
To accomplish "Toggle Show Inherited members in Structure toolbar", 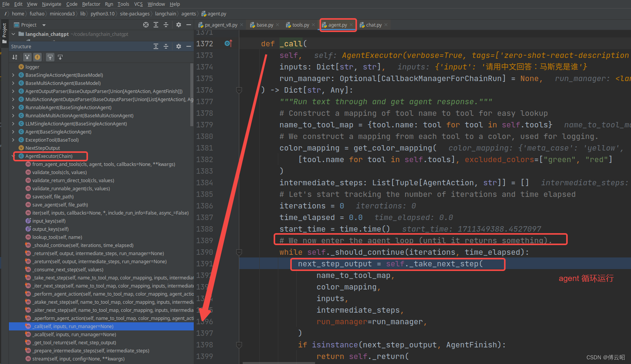I will click(x=27, y=57).
